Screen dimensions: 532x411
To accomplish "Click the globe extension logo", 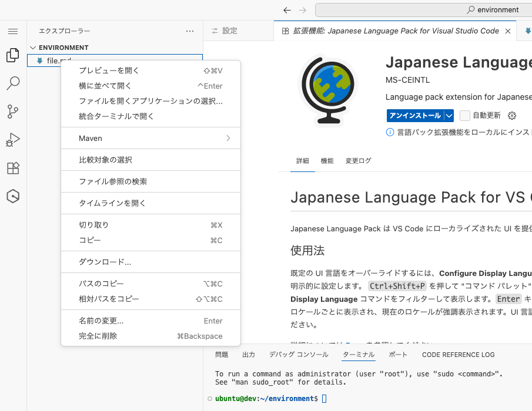I will (x=328, y=90).
